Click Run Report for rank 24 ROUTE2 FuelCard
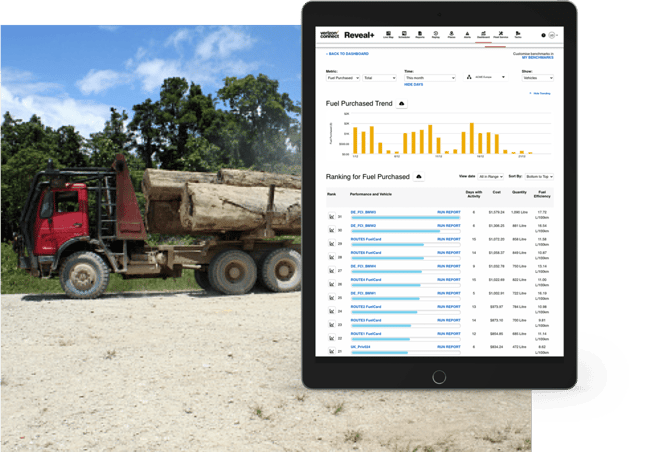The image size is (650, 452). pos(449,307)
